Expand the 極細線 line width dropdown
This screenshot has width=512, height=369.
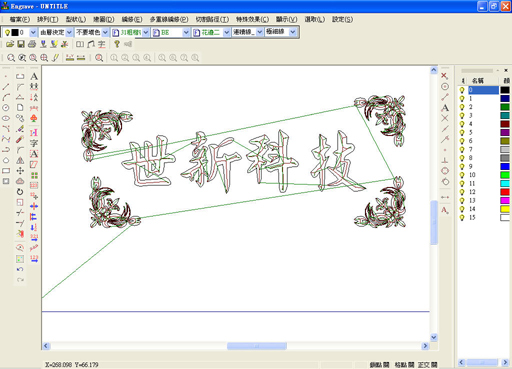point(293,32)
